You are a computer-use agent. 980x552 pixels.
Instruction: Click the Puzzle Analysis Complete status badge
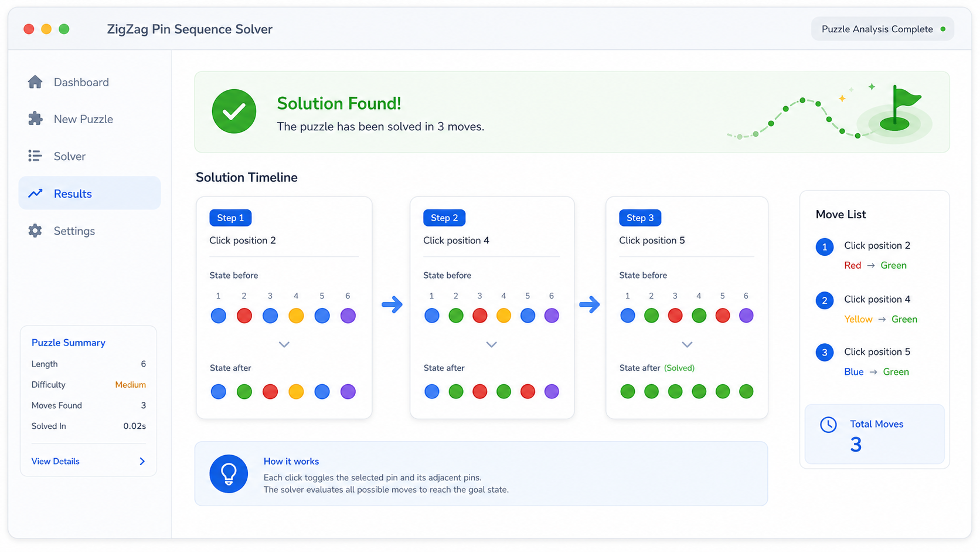883,29
